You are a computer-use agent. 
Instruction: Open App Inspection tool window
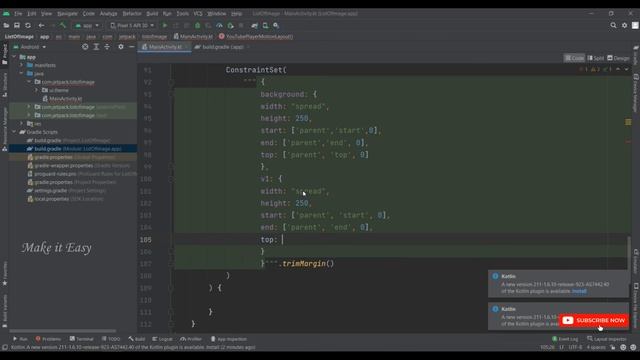coord(229,339)
